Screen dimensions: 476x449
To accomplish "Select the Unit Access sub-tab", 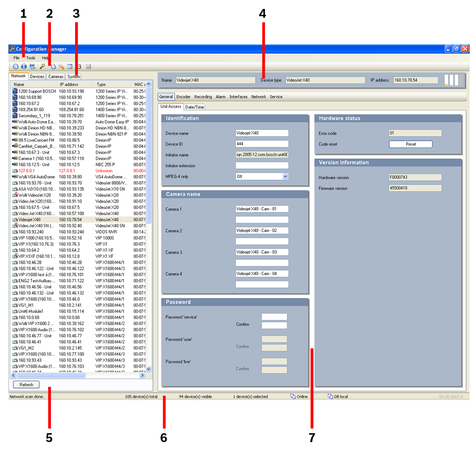I will click(x=171, y=107).
